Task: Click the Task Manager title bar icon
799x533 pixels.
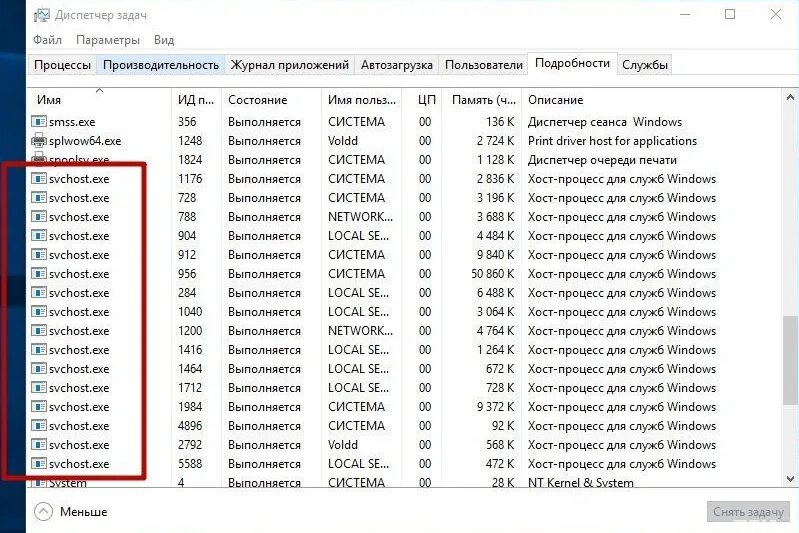Action: click(x=41, y=15)
